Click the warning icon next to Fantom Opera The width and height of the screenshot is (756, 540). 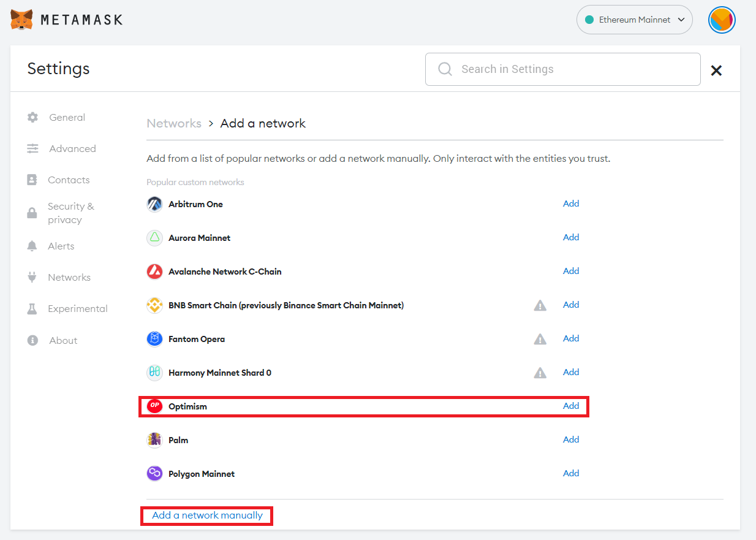click(540, 339)
